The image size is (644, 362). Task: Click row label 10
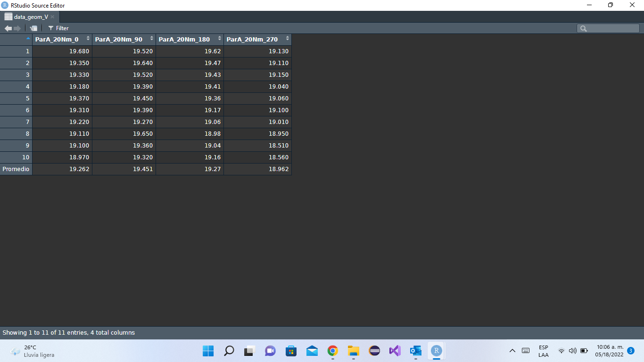pos(16,157)
